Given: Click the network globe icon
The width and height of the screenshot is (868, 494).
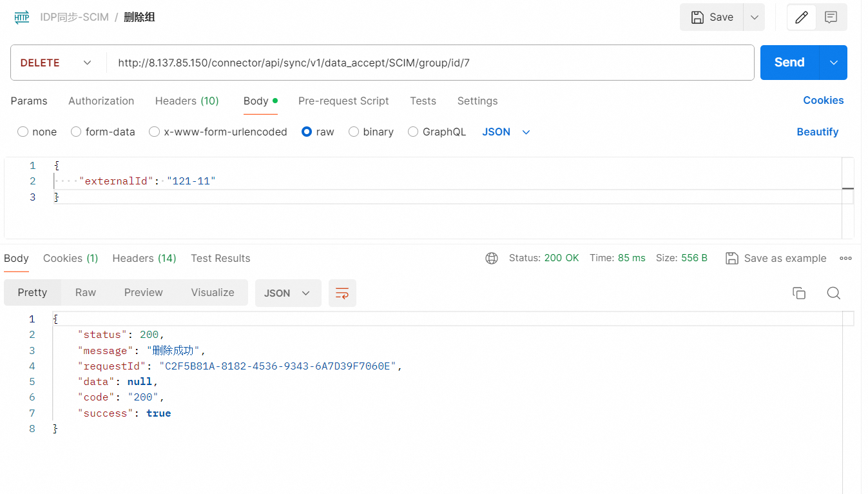Looking at the screenshot, I should click(492, 258).
